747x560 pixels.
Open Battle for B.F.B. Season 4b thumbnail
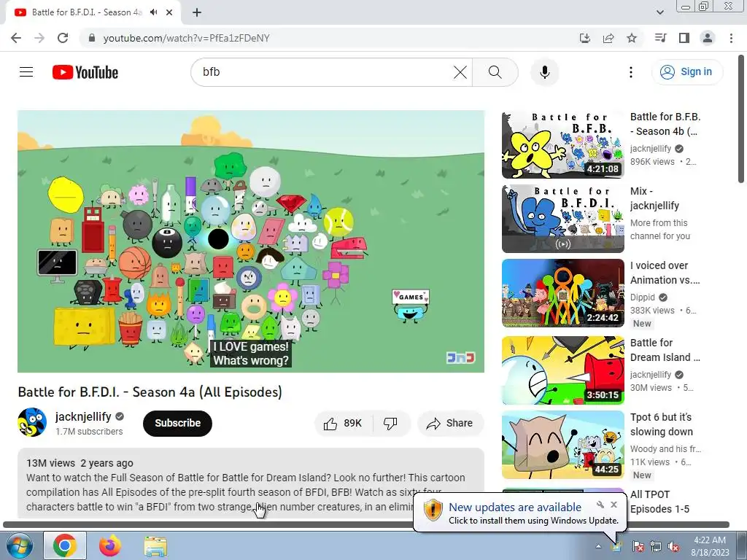562,144
